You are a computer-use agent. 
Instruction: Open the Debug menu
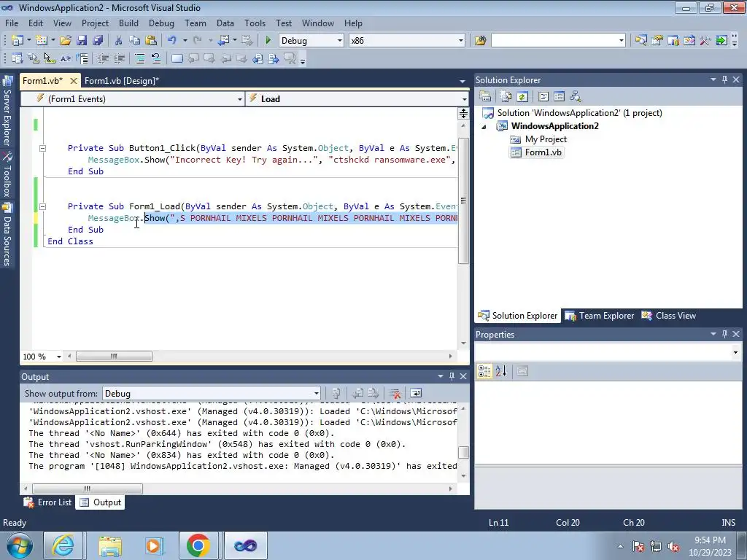pos(161,23)
